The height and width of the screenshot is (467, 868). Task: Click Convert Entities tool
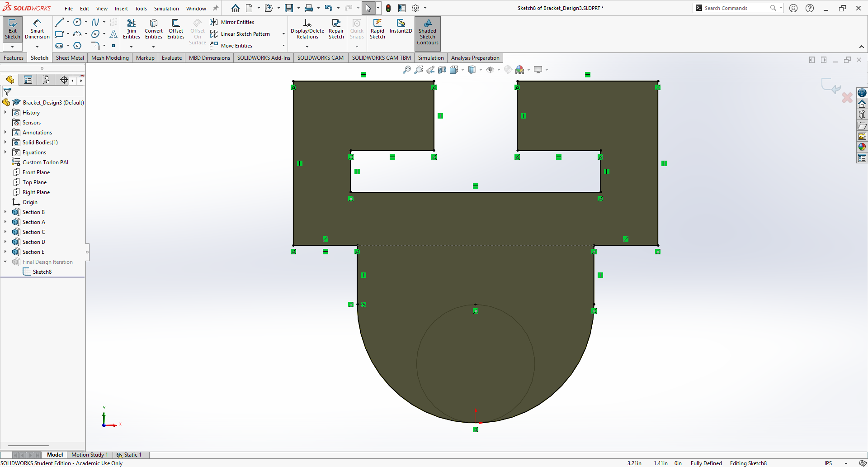point(154,30)
